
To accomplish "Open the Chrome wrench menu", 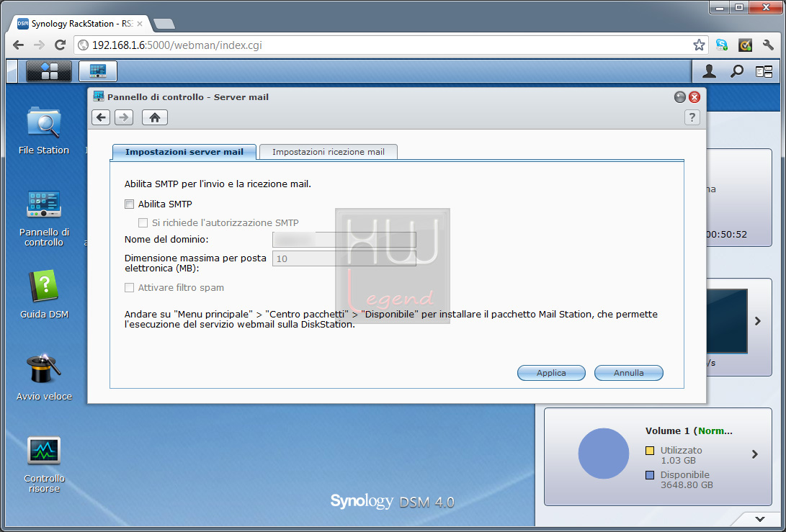I will (x=768, y=45).
